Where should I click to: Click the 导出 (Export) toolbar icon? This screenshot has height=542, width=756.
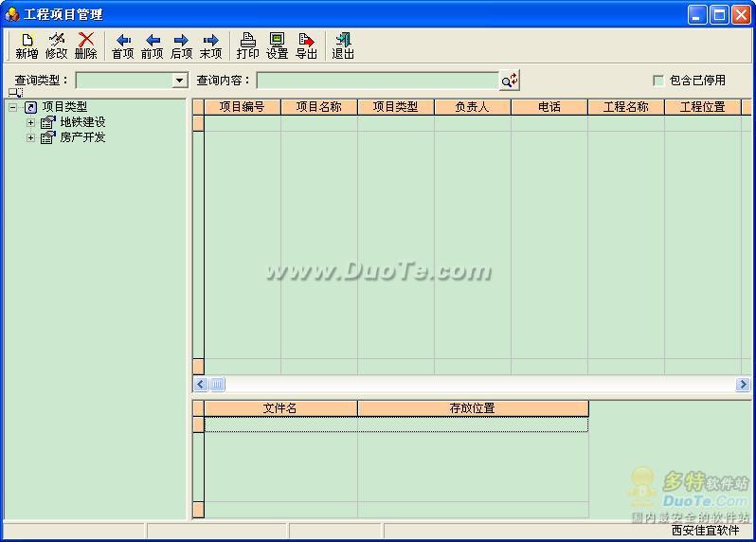(306, 45)
